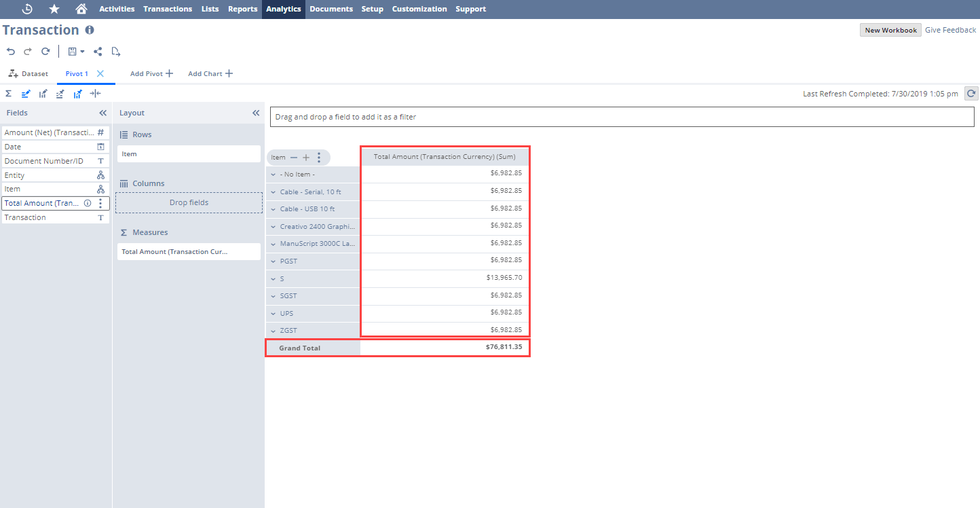The image size is (980, 508).
Task: Click the Item entry under Rows
Action: [x=189, y=154]
